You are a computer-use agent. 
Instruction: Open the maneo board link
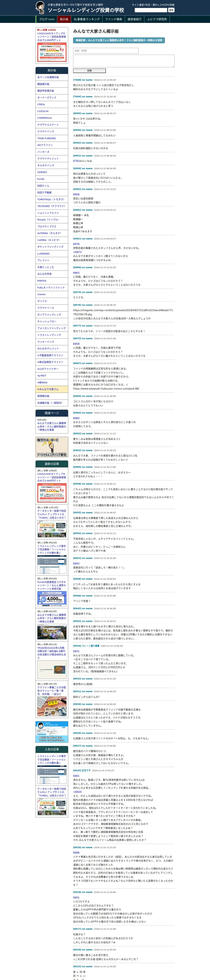point(52,294)
